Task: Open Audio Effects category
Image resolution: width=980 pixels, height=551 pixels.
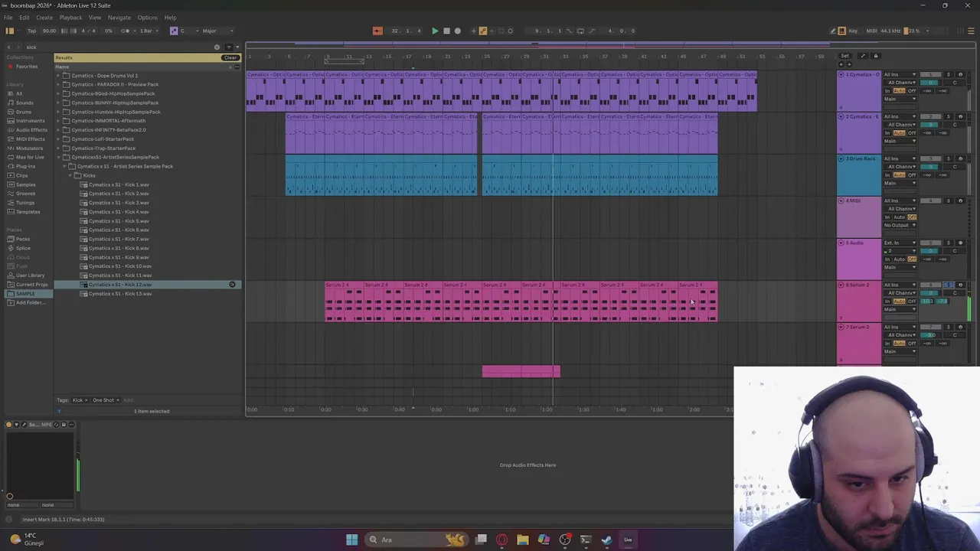Action: (x=31, y=130)
